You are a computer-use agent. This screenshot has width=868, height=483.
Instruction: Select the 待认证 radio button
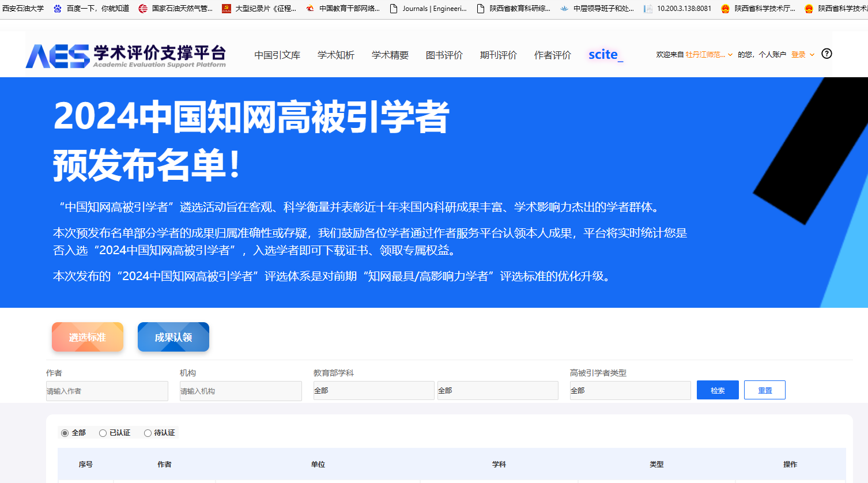point(148,433)
